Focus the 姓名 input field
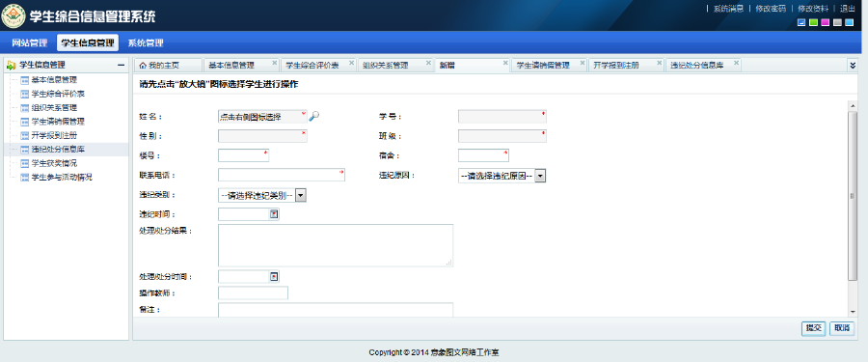This screenshot has height=362, width=868. click(x=262, y=117)
